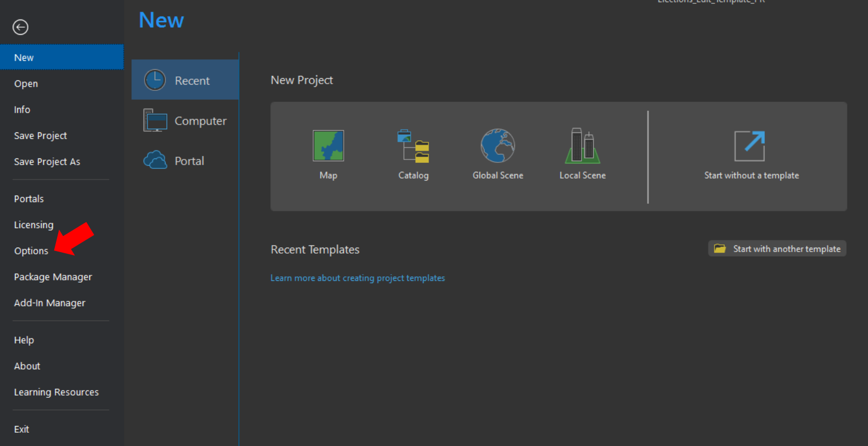Click Save Project As
The width and height of the screenshot is (868, 446).
pyautogui.click(x=47, y=162)
